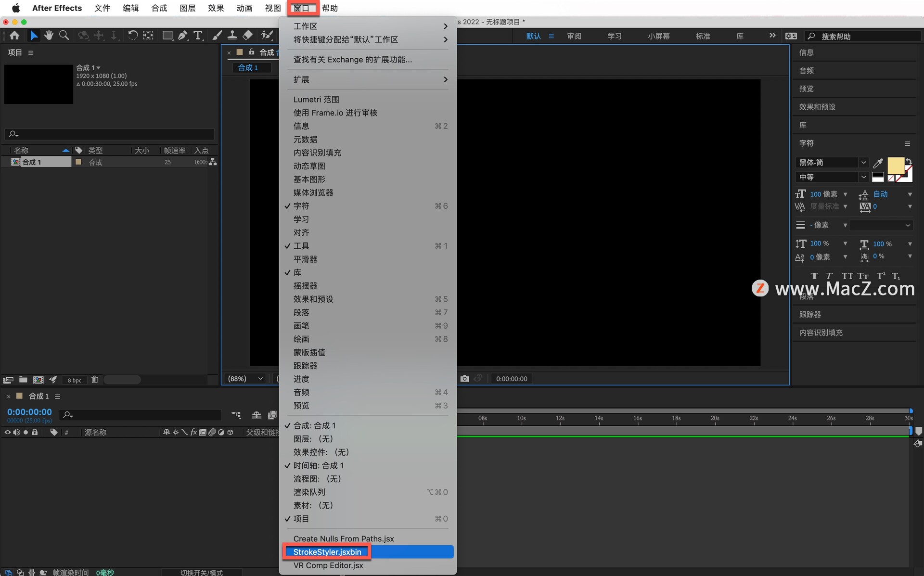Select the Clone Stamp tool

(232, 36)
